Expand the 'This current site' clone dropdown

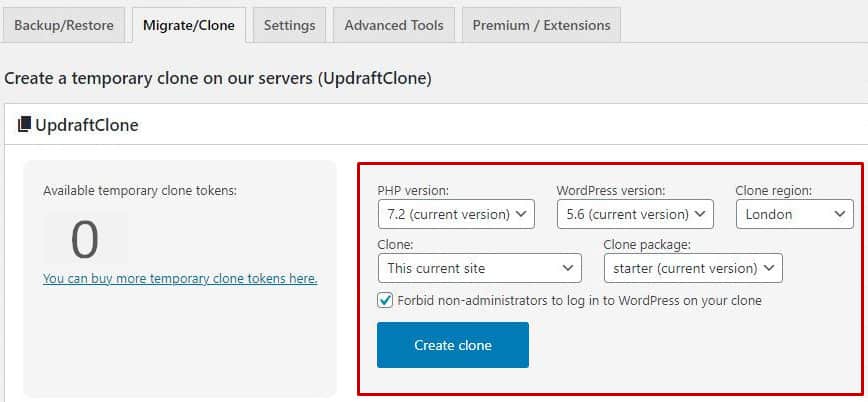(479, 269)
